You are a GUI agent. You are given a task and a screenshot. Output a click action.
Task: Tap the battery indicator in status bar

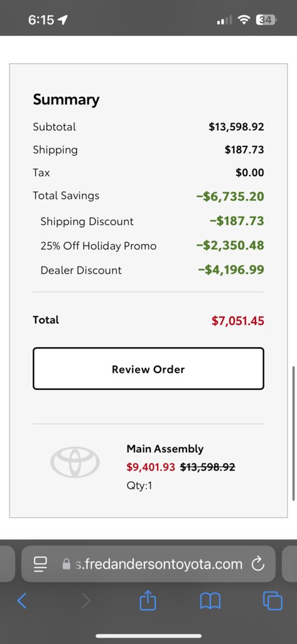point(267,19)
